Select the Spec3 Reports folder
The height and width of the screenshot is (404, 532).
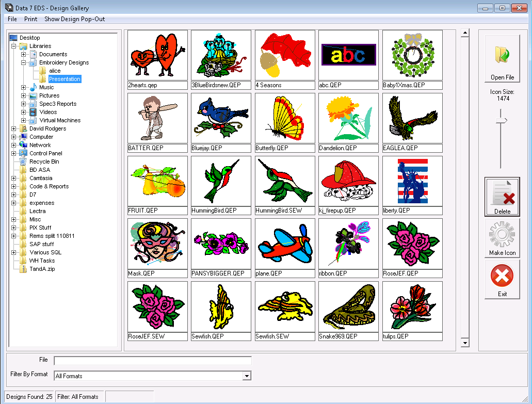pyautogui.click(x=58, y=104)
